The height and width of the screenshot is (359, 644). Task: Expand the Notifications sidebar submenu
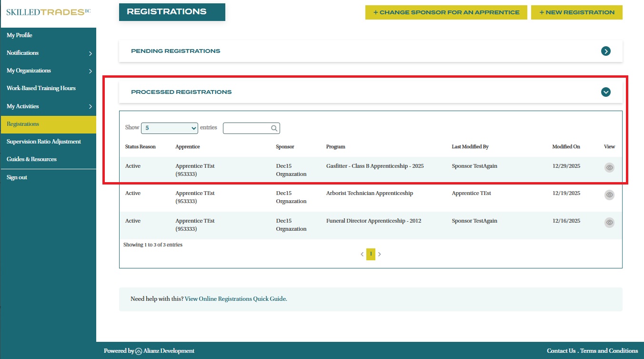pos(91,53)
